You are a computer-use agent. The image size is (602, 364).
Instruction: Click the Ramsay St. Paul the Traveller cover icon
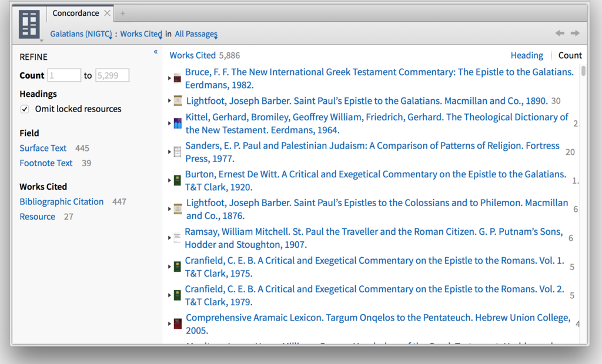[x=177, y=238]
